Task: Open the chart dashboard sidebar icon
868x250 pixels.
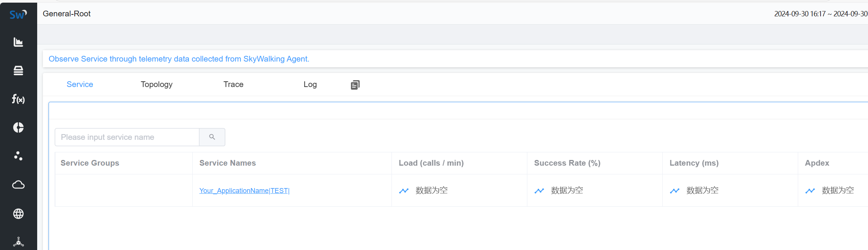Action: [18, 42]
